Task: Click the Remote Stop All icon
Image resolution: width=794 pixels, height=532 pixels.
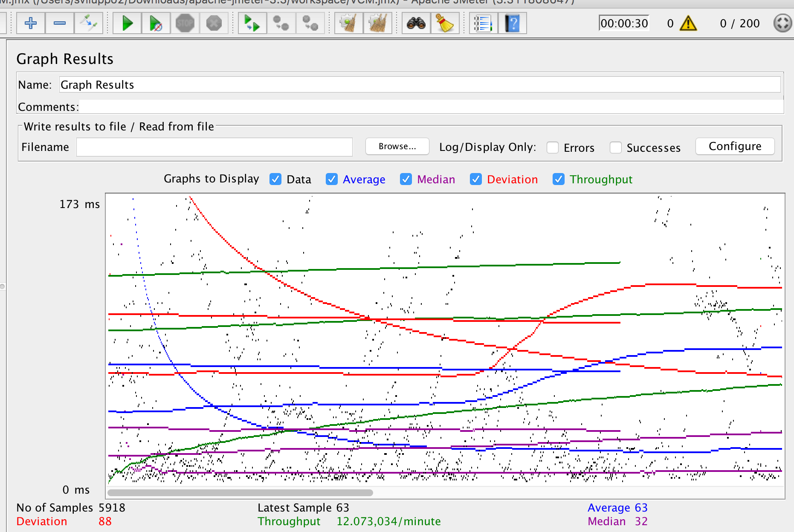Action: click(281, 23)
